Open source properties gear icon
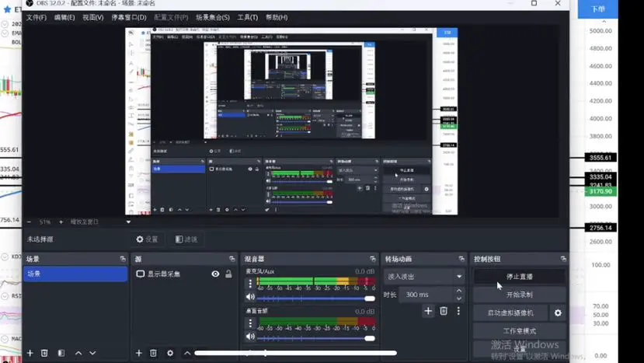Image resolution: width=644 pixels, height=363 pixels. pyautogui.click(x=170, y=353)
